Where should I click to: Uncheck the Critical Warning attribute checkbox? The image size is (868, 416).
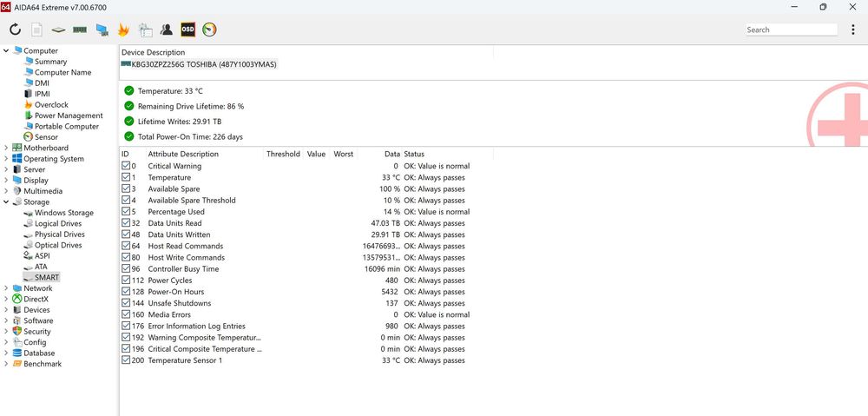(127, 166)
